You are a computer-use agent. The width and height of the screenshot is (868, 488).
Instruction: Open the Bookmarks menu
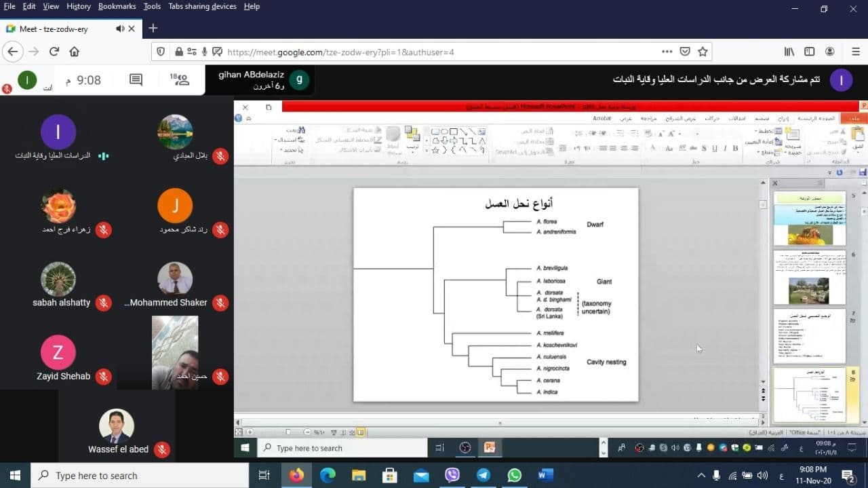[x=117, y=6]
